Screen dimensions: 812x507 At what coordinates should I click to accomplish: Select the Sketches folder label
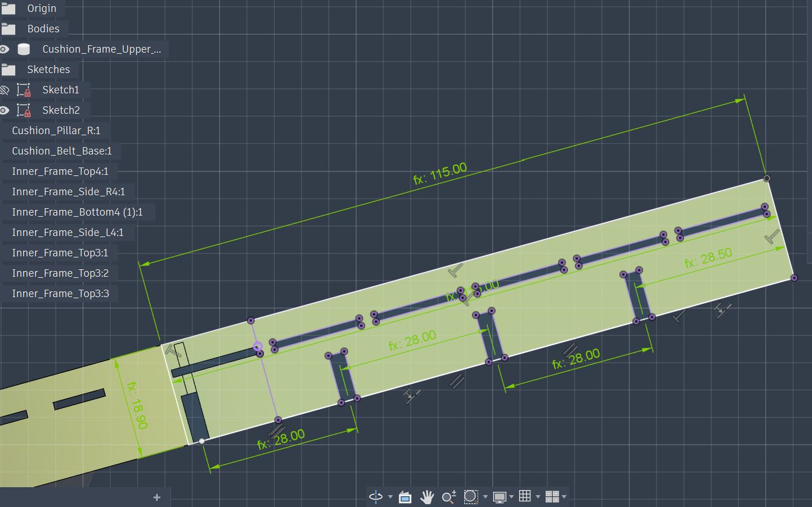tap(49, 70)
